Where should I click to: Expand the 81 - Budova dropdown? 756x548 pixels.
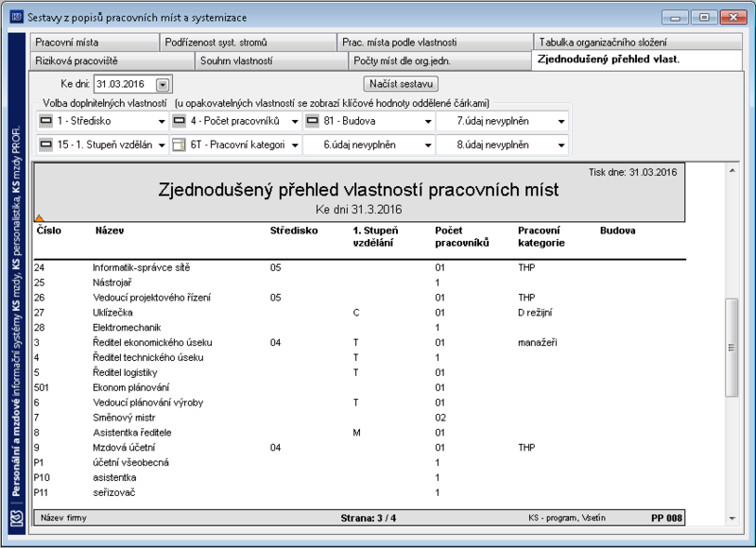coord(428,122)
